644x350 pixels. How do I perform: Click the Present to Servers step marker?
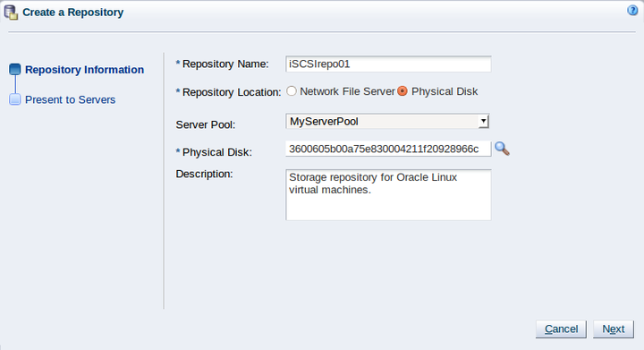15,99
